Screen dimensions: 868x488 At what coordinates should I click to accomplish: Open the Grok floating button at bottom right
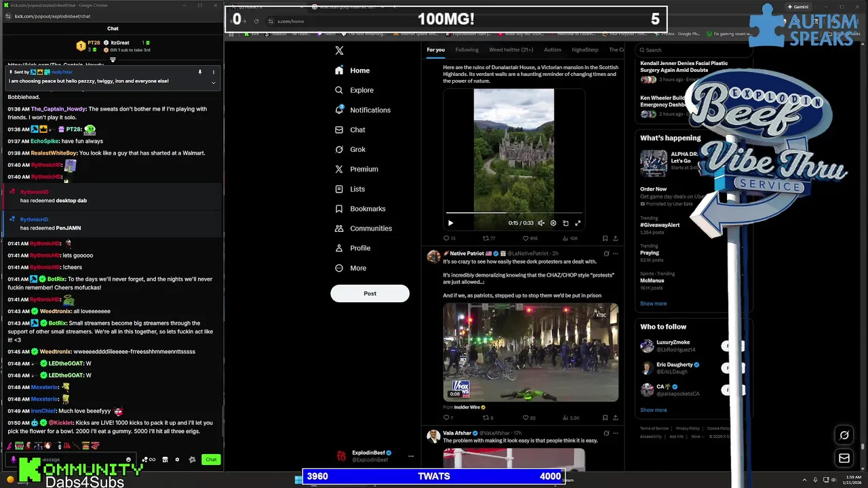pyautogui.click(x=844, y=435)
